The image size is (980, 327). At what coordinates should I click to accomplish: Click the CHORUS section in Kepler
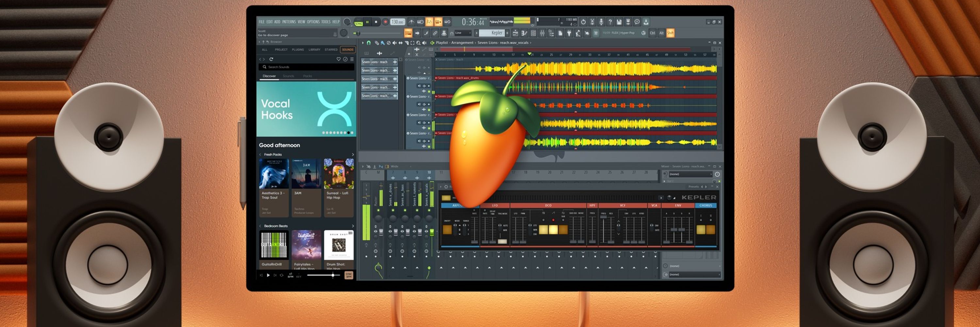click(x=706, y=206)
